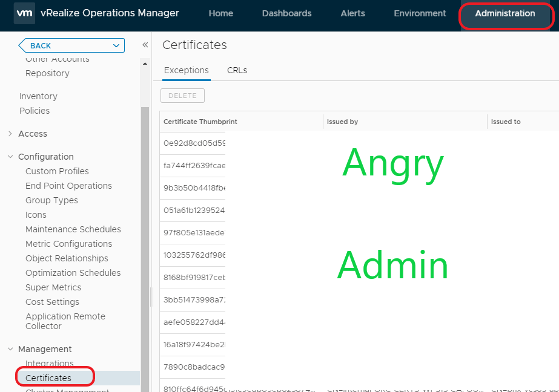This screenshot has height=392, width=559.
Task: Sort by Issued by column
Action: (x=342, y=122)
